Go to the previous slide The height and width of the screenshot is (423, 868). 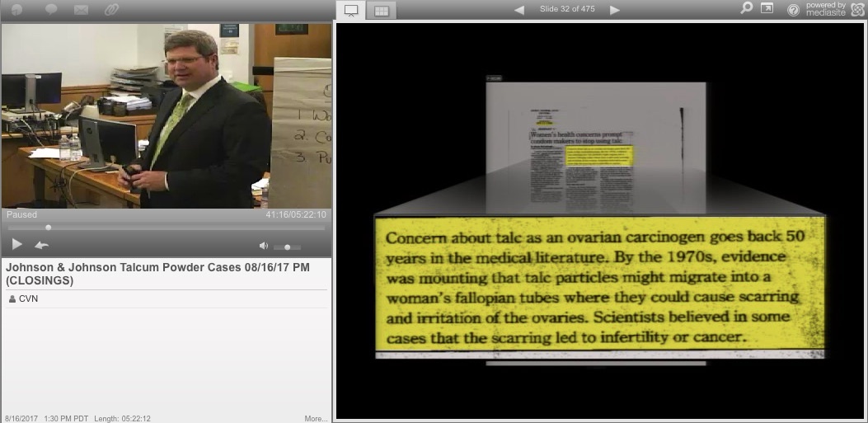click(x=518, y=9)
